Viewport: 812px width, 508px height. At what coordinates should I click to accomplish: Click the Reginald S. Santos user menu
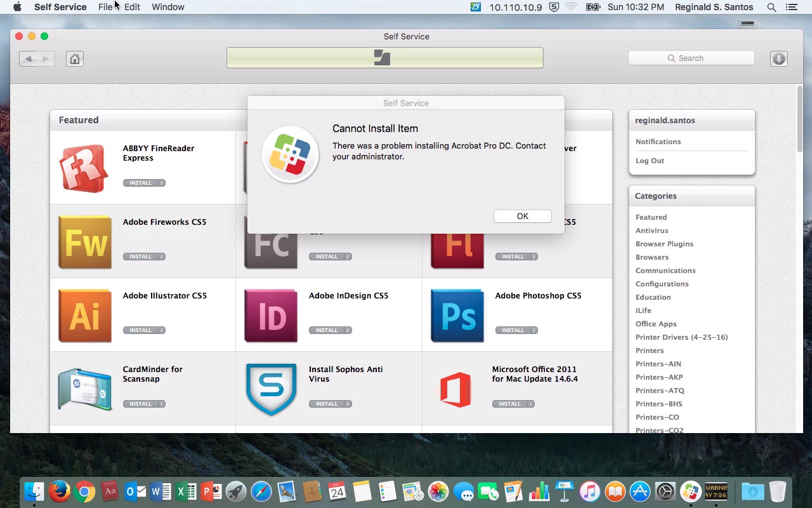click(x=713, y=7)
